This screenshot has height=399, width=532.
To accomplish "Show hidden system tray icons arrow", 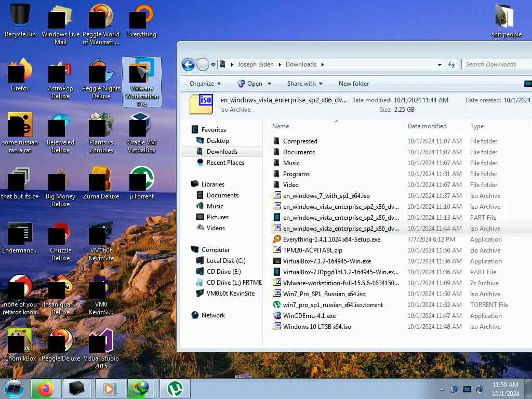I will [442, 390].
